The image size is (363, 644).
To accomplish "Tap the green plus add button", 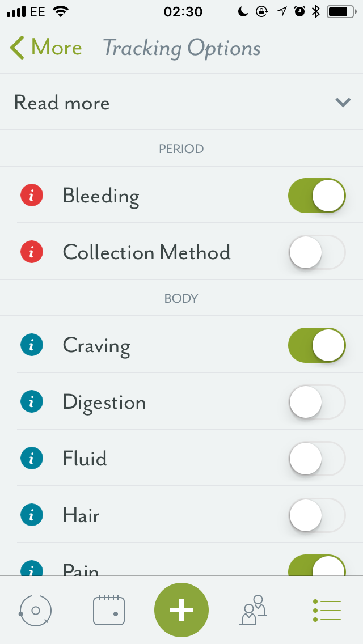I will point(181,610).
